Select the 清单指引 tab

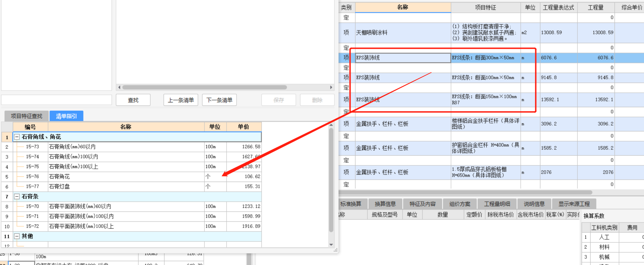pos(67,116)
